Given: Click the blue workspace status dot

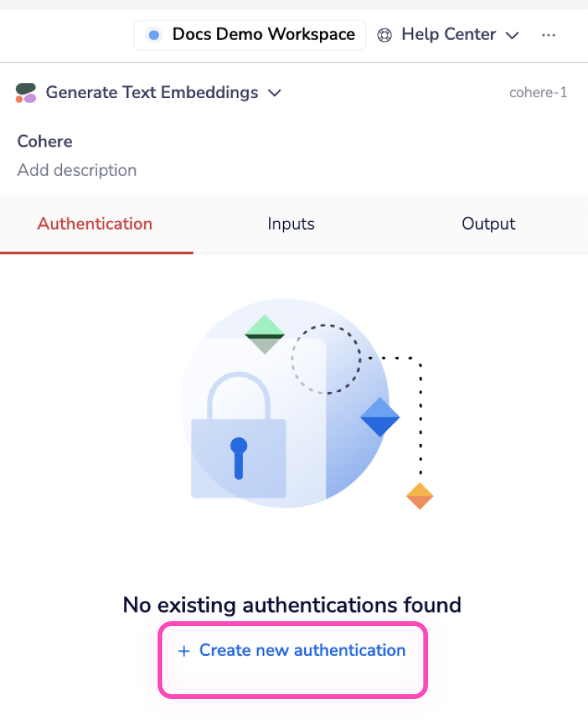Looking at the screenshot, I should [154, 35].
